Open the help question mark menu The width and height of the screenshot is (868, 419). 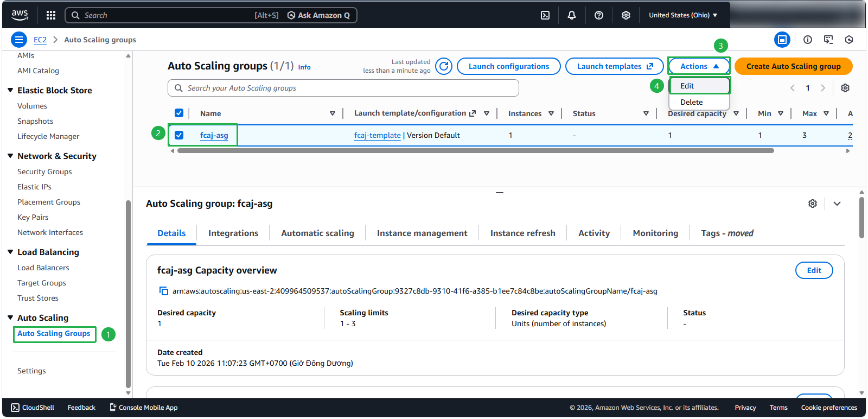point(599,15)
